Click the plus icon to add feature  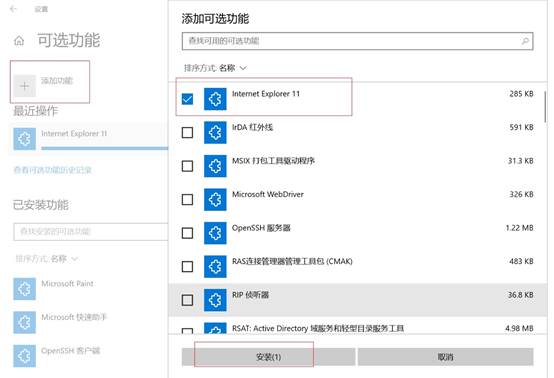point(24,86)
